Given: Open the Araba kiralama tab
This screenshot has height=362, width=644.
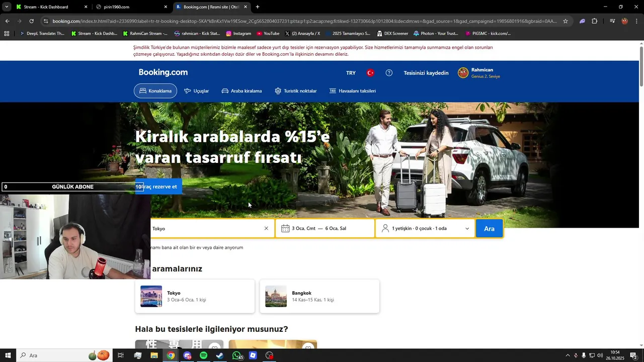Looking at the screenshot, I should (242, 91).
